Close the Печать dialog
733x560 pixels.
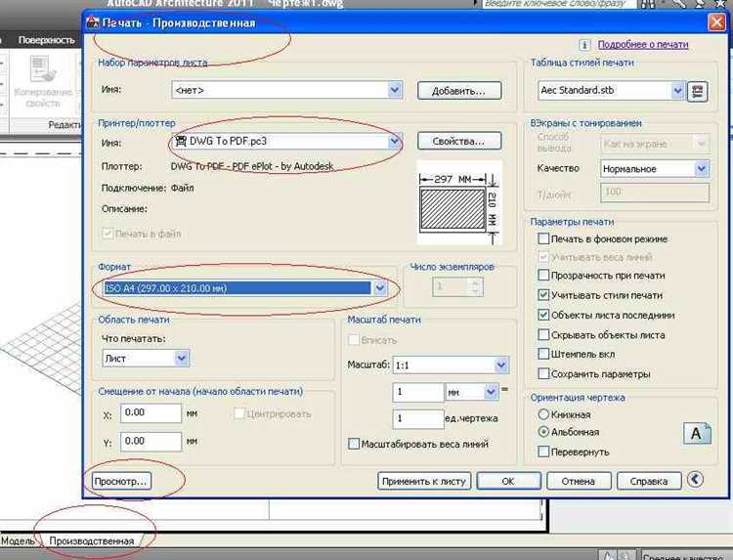pyautogui.click(x=716, y=22)
